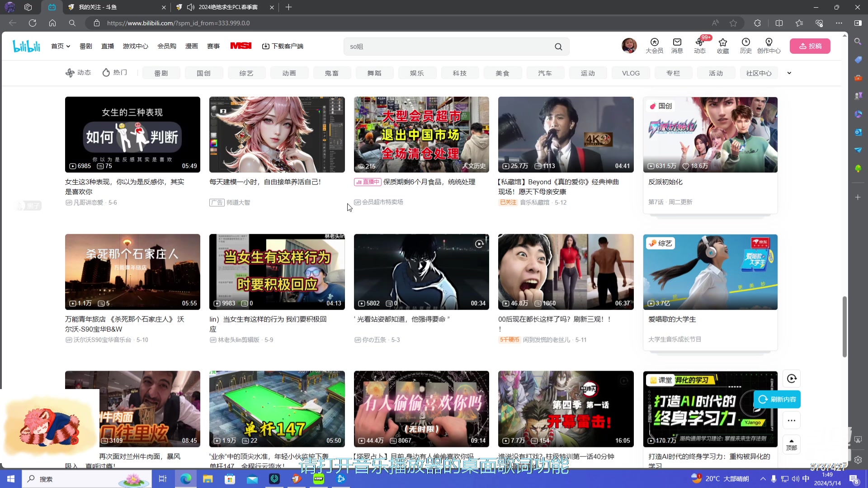The height and width of the screenshot is (488, 868).
Task: Click the MSI event logo
Action: [x=241, y=46]
